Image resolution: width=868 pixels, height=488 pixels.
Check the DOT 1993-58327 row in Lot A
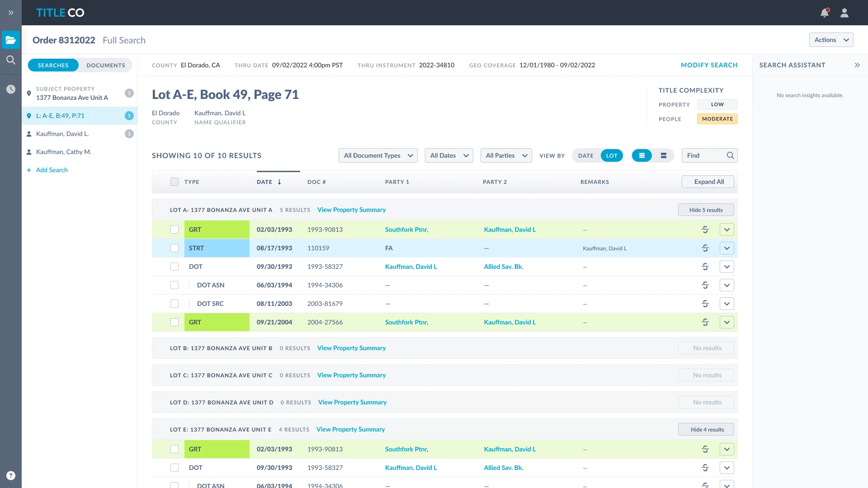[175, 267]
